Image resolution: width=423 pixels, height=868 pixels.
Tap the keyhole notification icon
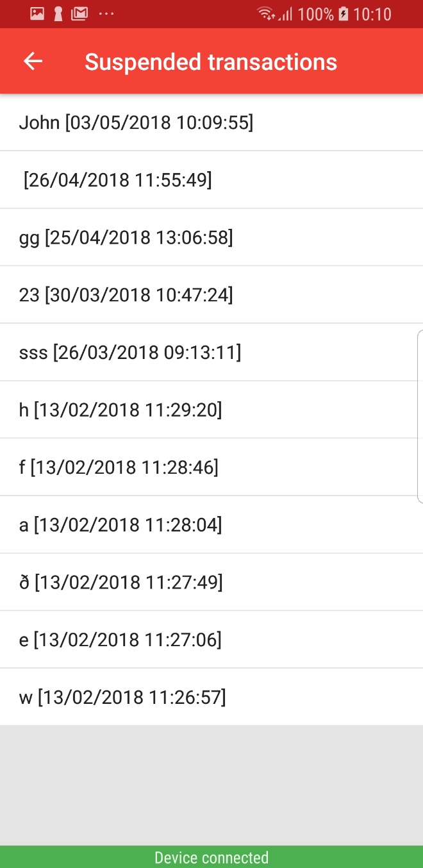tap(58, 13)
